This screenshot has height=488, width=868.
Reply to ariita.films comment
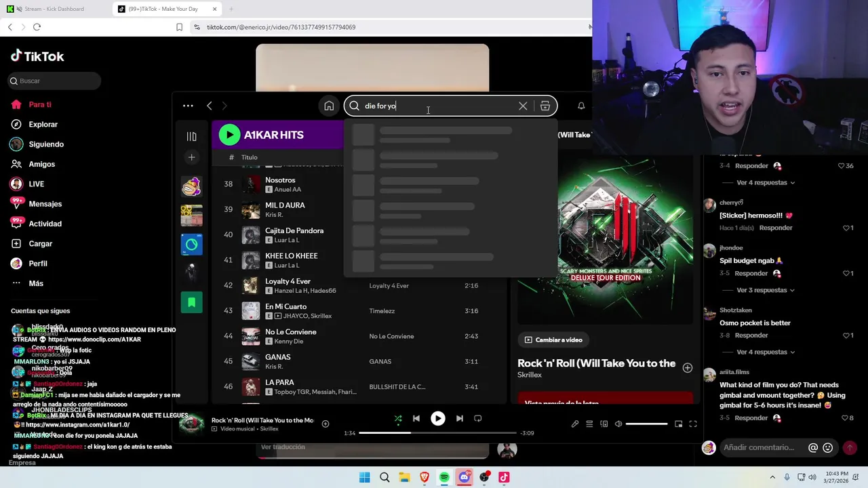point(751,418)
